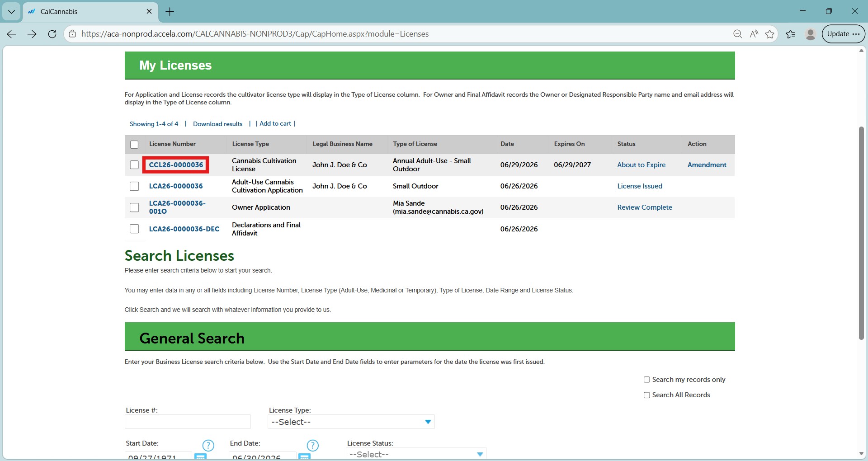The height and width of the screenshot is (461, 868).
Task: Click the License Issued status
Action: pyautogui.click(x=640, y=186)
